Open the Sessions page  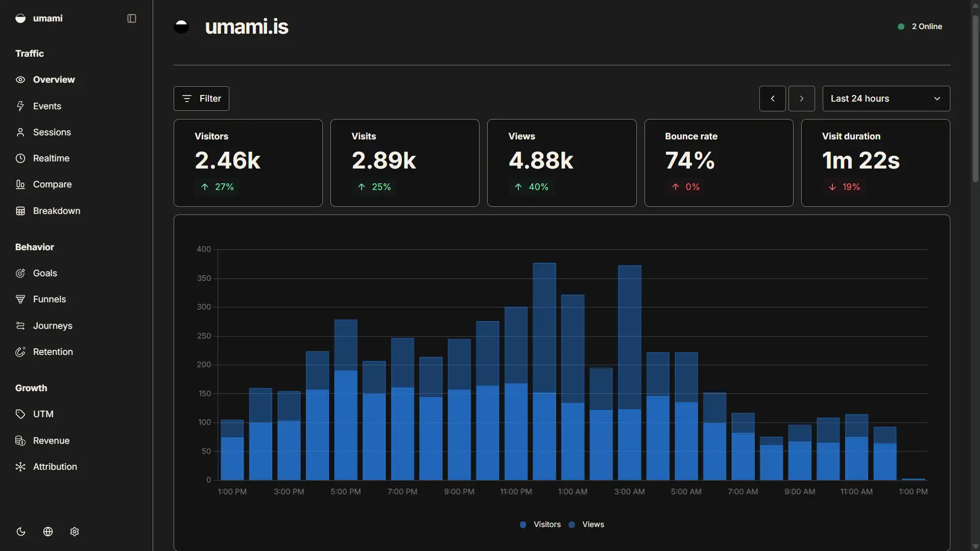[x=52, y=132]
